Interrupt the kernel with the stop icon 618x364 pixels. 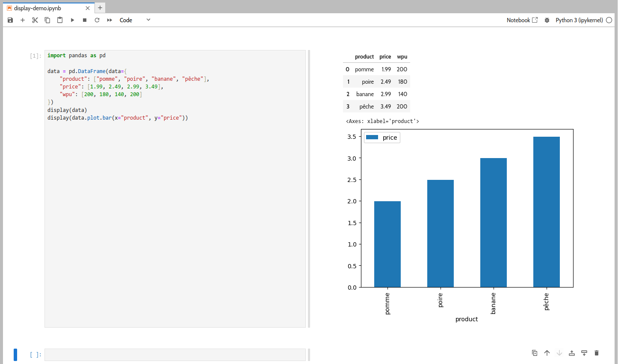pyautogui.click(x=85, y=20)
